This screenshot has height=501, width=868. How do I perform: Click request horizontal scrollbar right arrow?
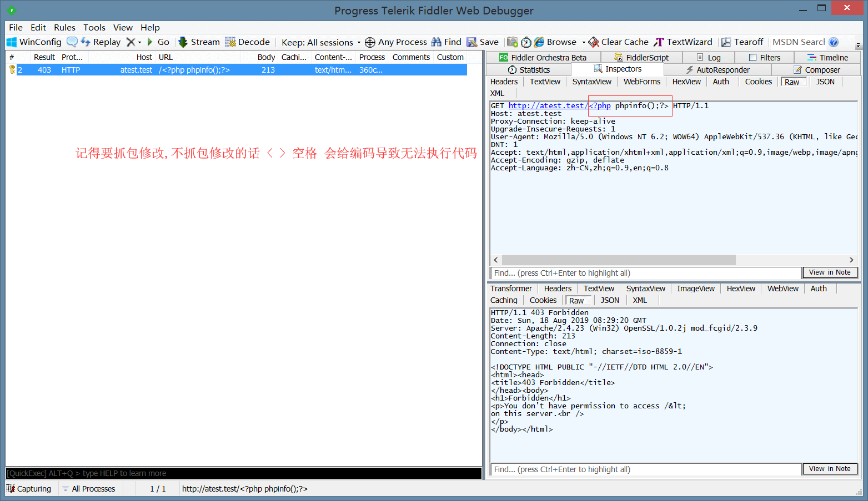pyautogui.click(x=851, y=260)
